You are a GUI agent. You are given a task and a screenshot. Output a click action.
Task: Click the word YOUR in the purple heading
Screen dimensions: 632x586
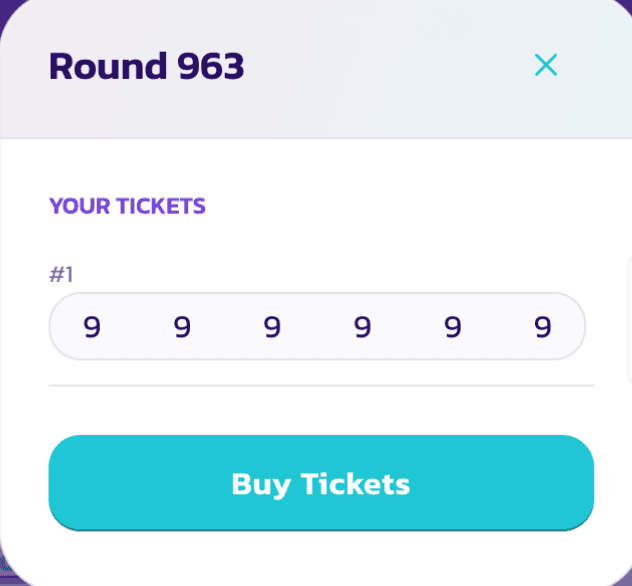point(79,207)
